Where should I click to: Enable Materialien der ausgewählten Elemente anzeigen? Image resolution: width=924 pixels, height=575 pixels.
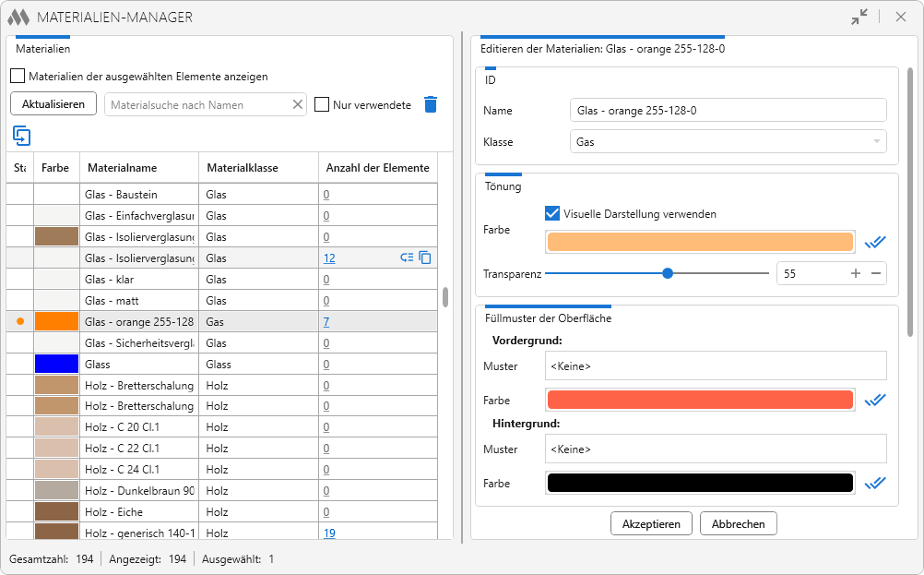18,76
